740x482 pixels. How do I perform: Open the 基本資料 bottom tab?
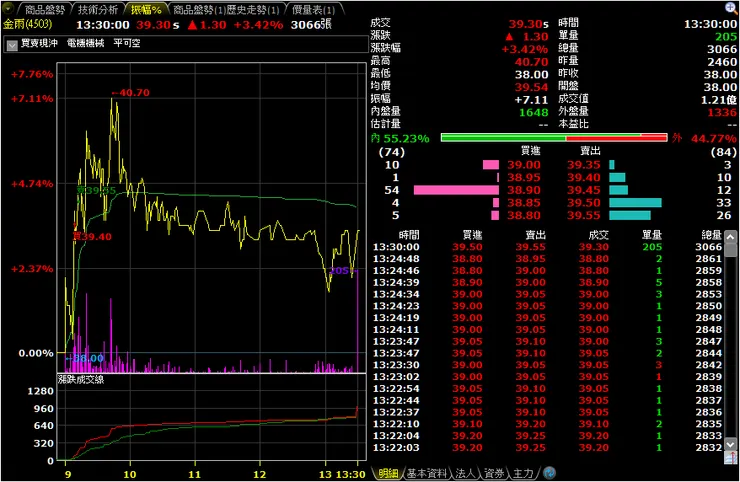pos(427,473)
